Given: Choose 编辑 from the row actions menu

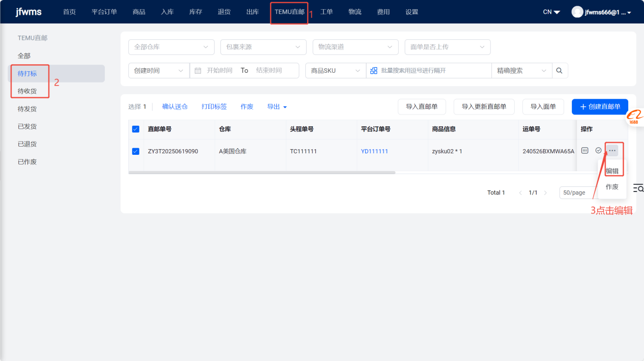Looking at the screenshot, I should [x=612, y=171].
